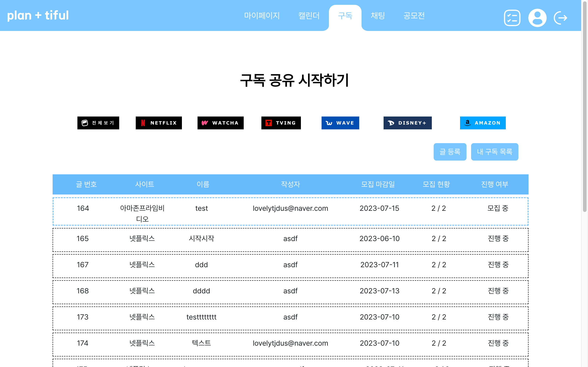Open the 채팅 tab
Image resolution: width=588 pixels, height=367 pixels.
coord(378,16)
